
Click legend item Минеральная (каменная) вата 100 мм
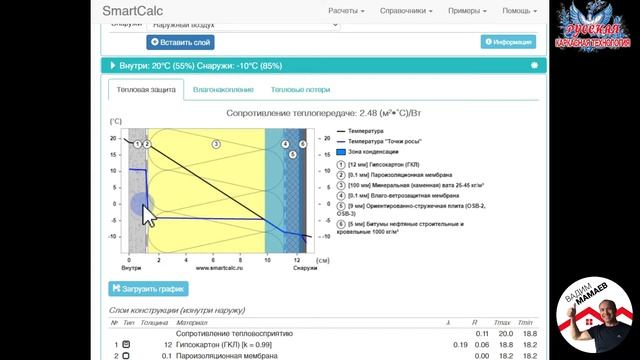[x=410, y=185]
